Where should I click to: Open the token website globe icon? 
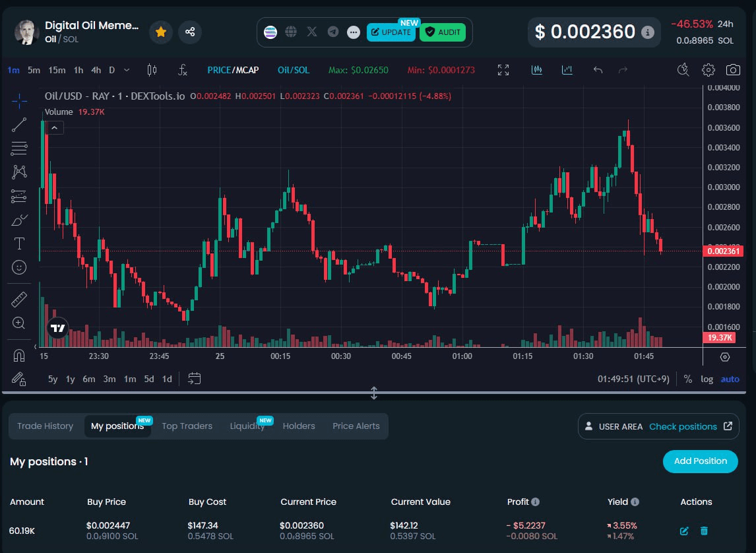291,32
